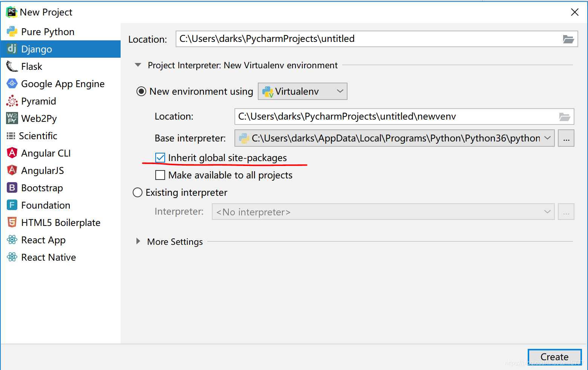Click the Scientific grid icon
588x370 pixels.
click(11, 136)
